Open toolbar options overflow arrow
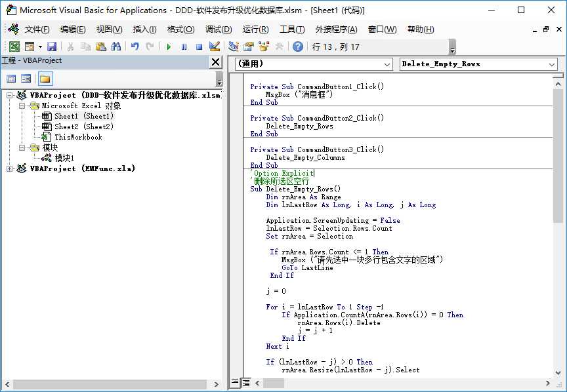The image size is (567, 392). point(452,47)
